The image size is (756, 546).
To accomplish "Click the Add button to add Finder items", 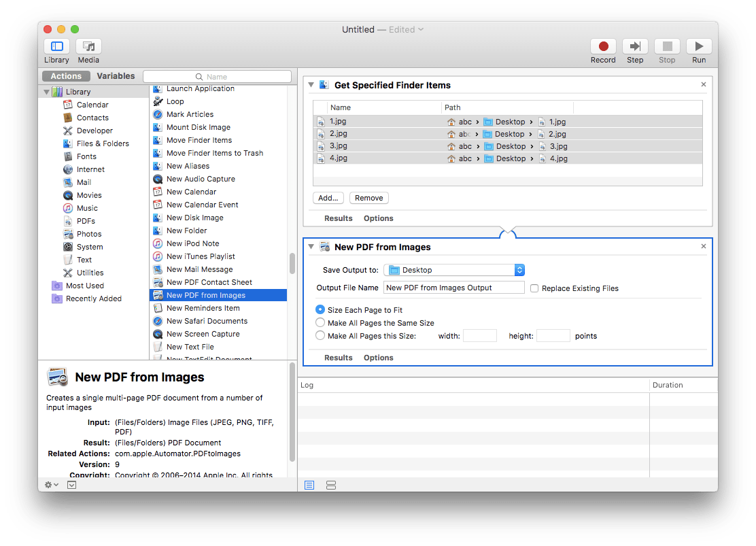I will 328,197.
